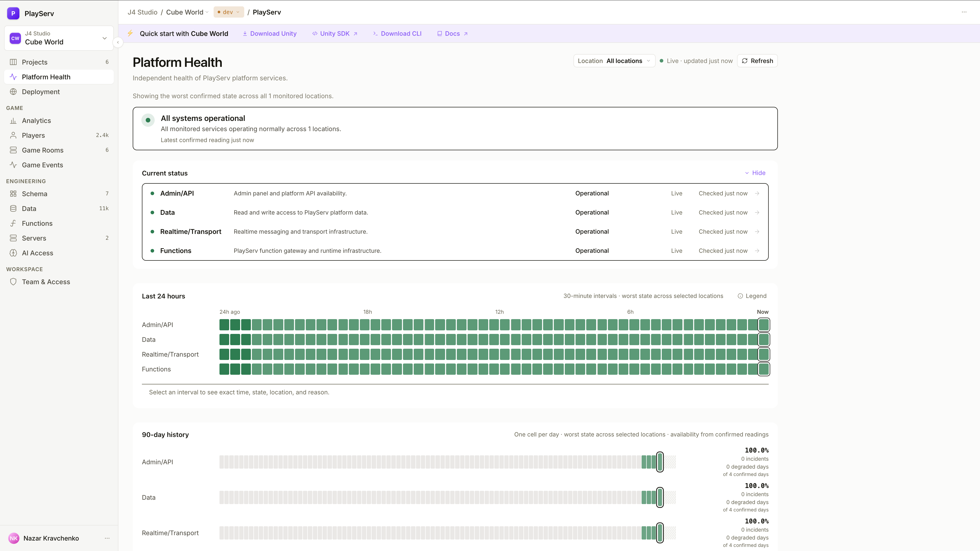Screen dimensions: 980x551
Task: Open the Realtime/Transport status row
Action: [x=455, y=232]
